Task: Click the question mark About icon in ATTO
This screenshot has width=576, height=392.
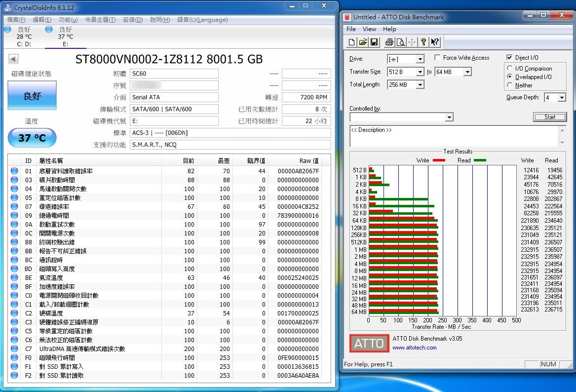Action: tap(423, 42)
